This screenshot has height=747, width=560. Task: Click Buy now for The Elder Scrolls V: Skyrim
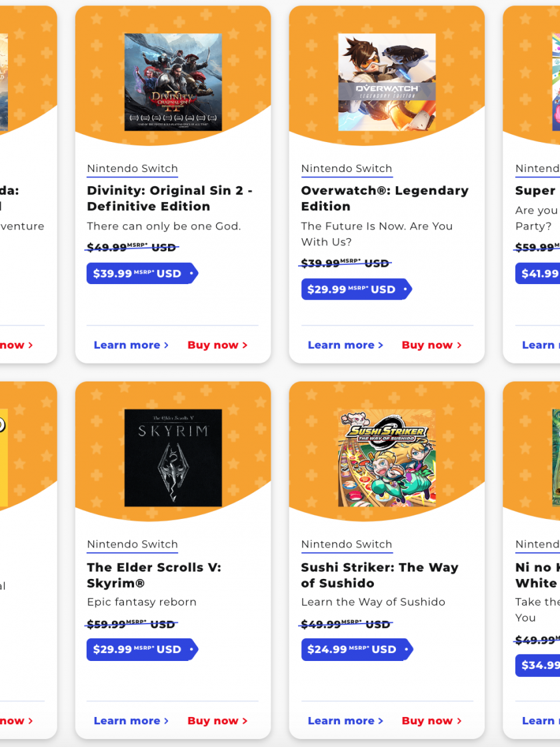click(217, 721)
